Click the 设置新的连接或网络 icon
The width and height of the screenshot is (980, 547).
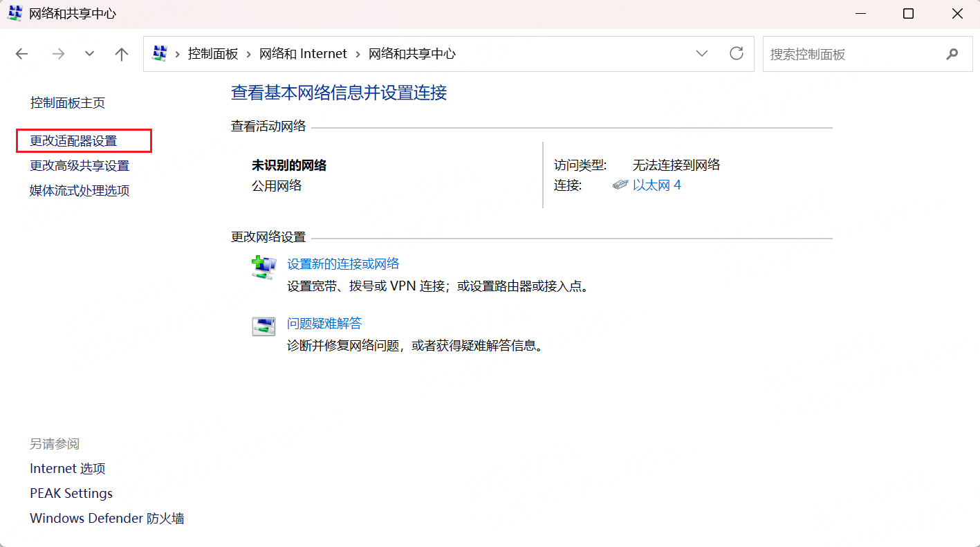tap(264, 267)
